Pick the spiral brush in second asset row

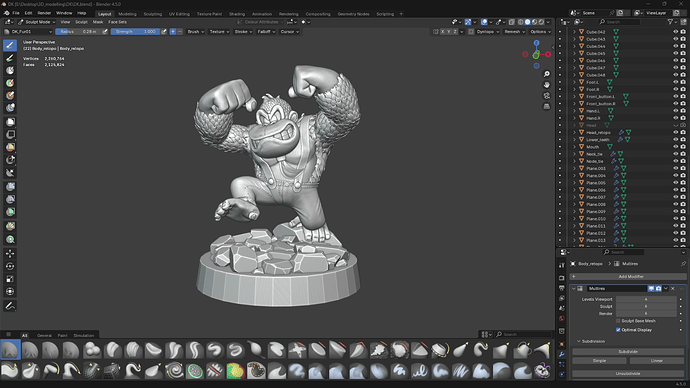174,370
